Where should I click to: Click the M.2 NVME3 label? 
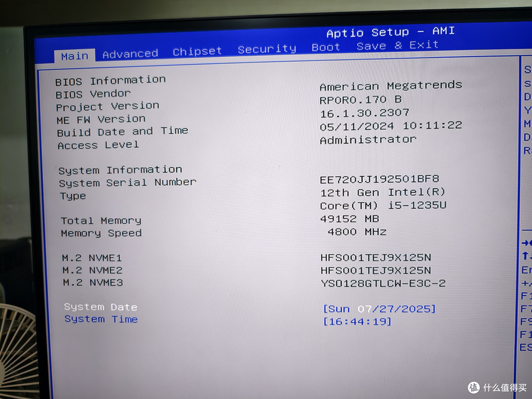[93, 283]
